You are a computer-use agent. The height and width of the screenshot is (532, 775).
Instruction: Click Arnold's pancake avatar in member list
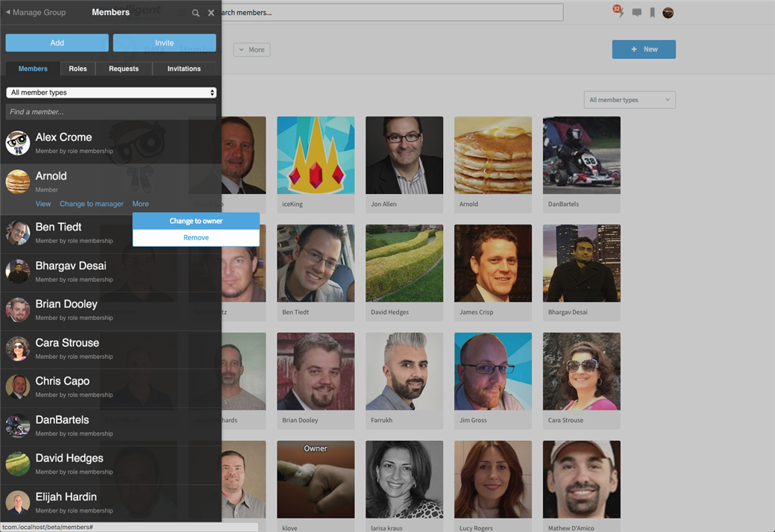coord(18,181)
